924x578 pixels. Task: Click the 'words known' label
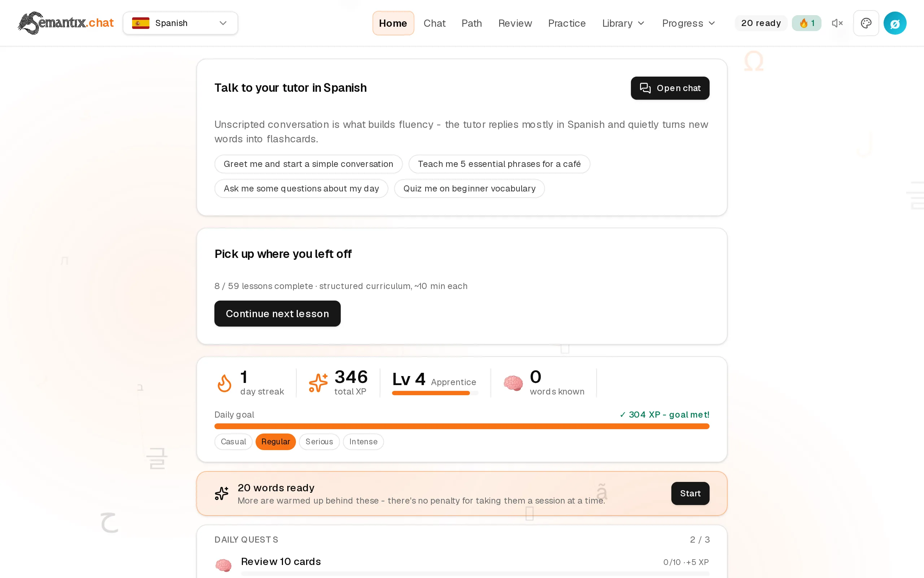point(557,392)
